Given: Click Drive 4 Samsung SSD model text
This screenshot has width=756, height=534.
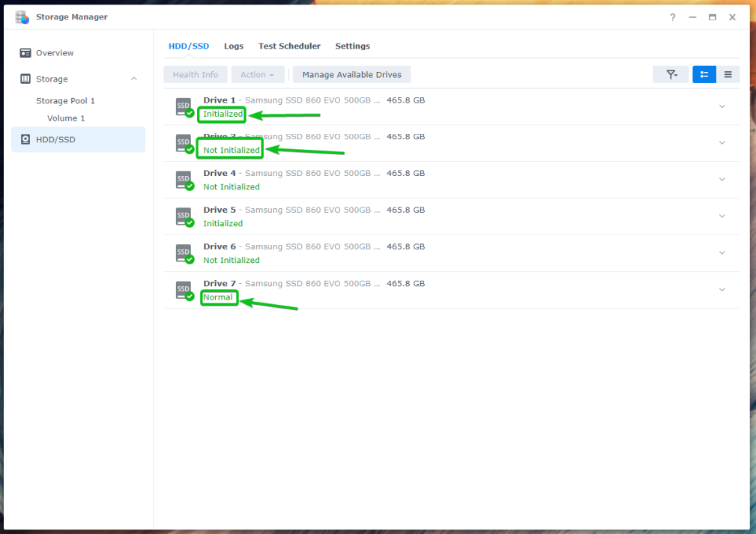Looking at the screenshot, I should tap(312, 173).
